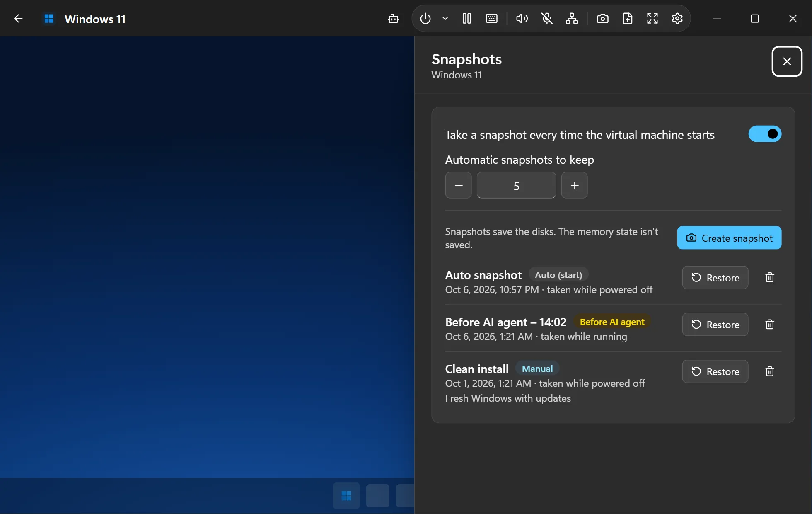Click the Windows Start button in VM
Image resolution: width=812 pixels, height=514 pixels.
pyautogui.click(x=346, y=496)
